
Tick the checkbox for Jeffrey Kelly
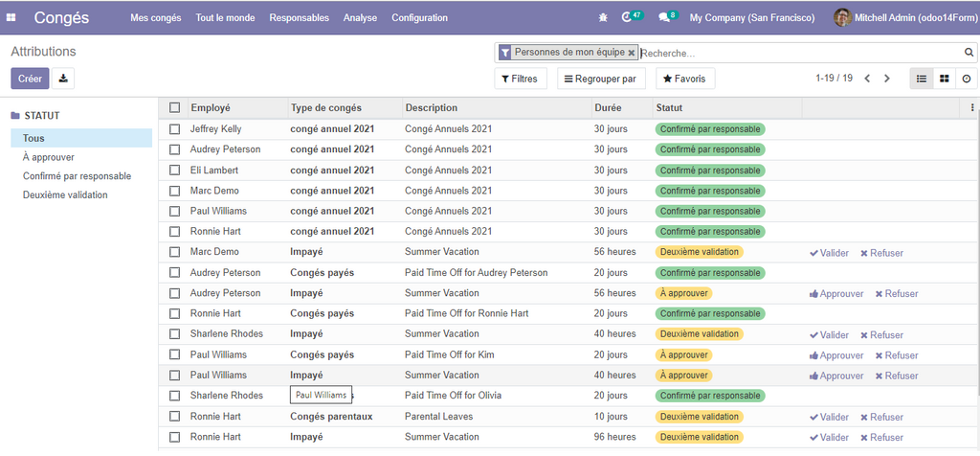[174, 128]
